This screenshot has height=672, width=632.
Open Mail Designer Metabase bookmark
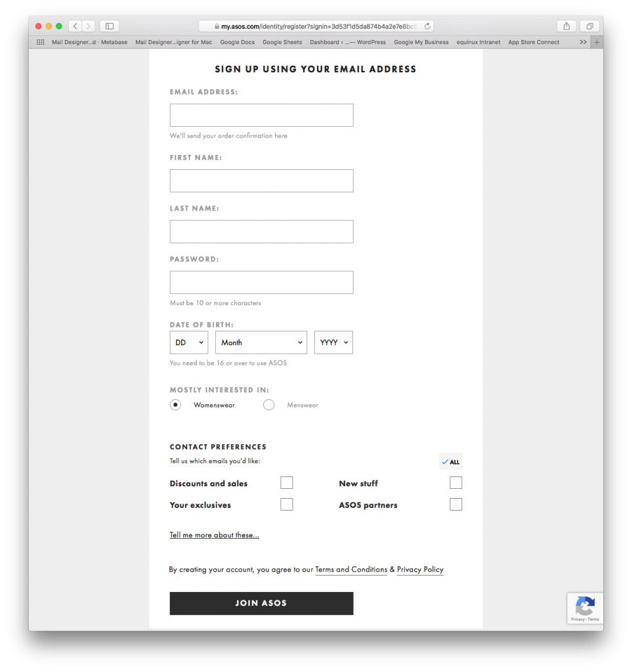coord(89,42)
